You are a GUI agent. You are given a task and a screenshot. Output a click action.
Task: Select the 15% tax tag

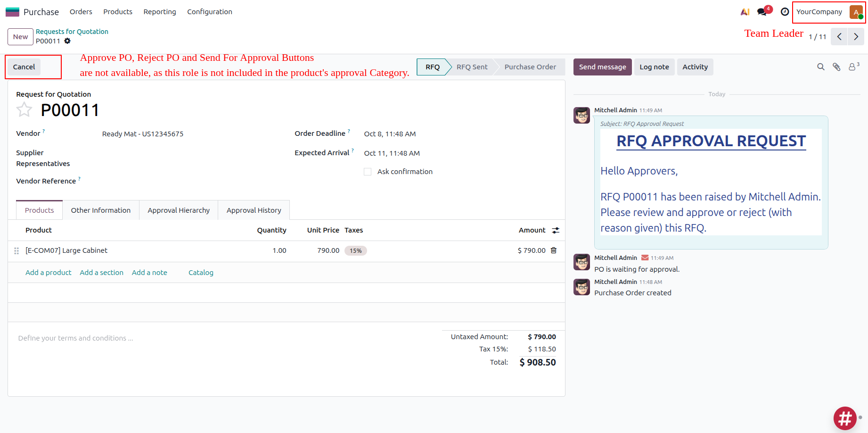point(356,250)
